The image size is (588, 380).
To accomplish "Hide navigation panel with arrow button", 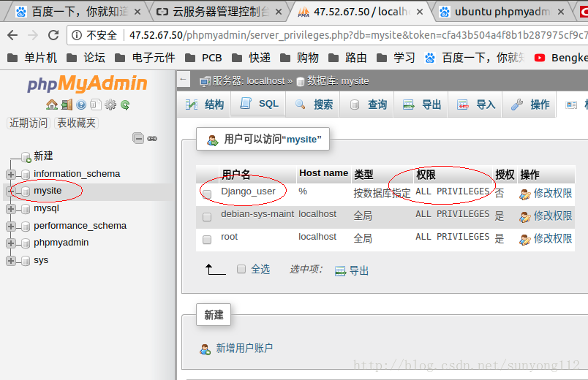I will (184, 79).
